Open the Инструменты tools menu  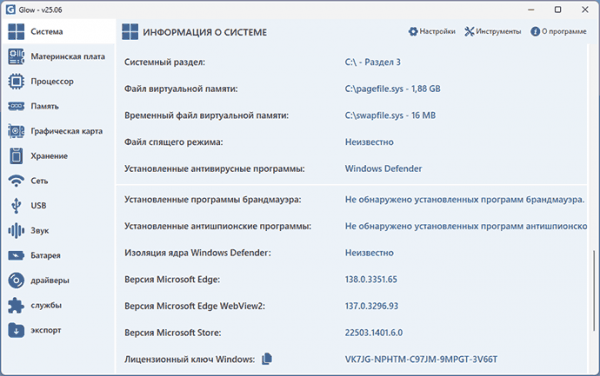492,31
